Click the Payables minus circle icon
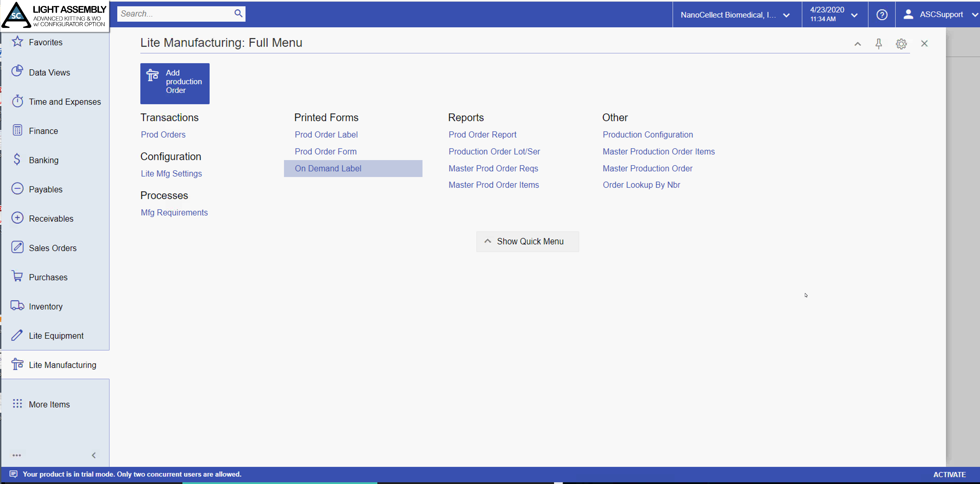980x484 pixels. point(17,189)
